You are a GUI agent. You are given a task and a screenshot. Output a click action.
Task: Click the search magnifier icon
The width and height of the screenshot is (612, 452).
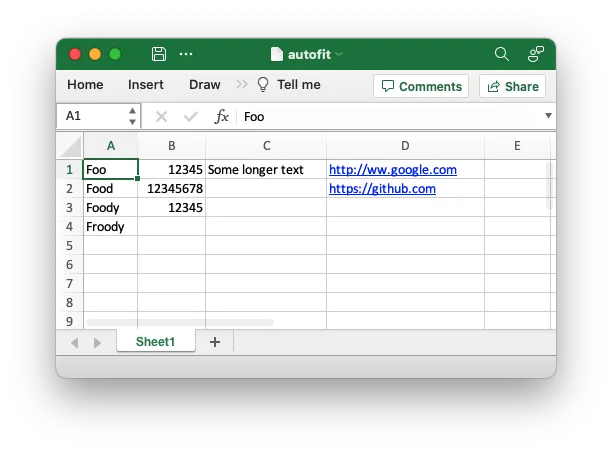(x=502, y=54)
